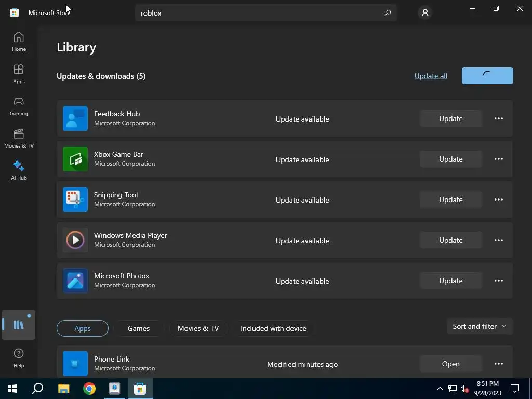Select the Apps filter tab
The height and width of the screenshot is (399, 532).
(x=83, y=328)
